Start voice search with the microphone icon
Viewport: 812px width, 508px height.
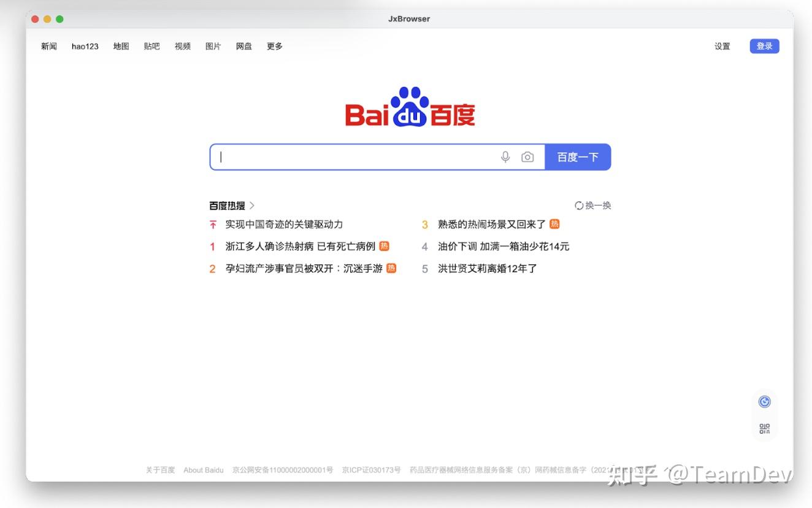(x=505, y=156)
